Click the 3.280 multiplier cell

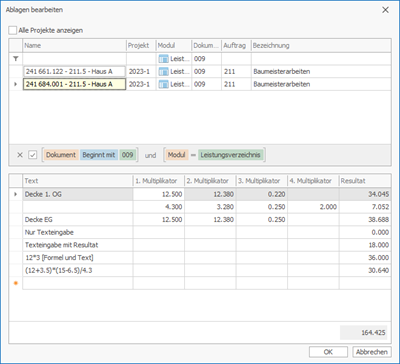point(210,207)
